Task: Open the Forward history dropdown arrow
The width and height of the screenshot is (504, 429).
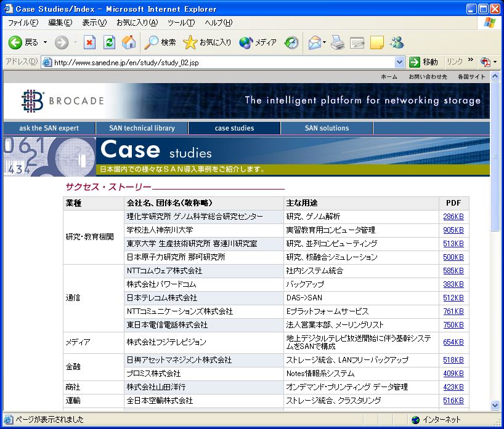Action: coord(76,42)
